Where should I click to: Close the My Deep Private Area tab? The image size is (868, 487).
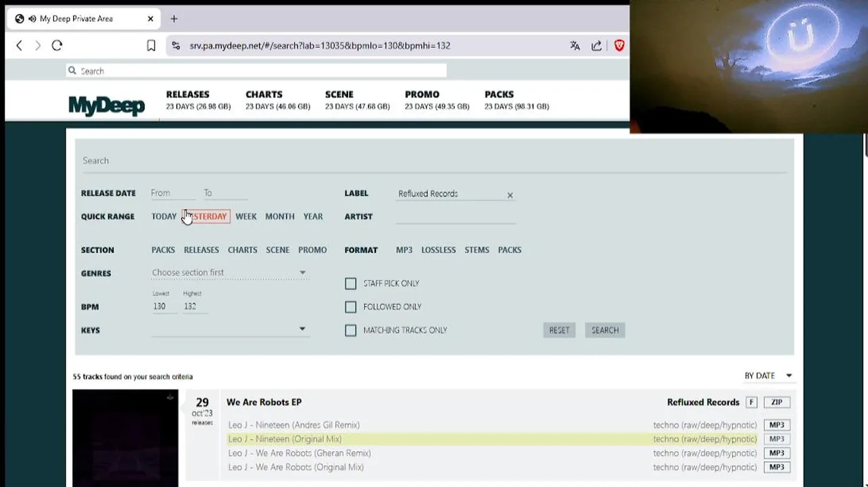click(150, 18)
